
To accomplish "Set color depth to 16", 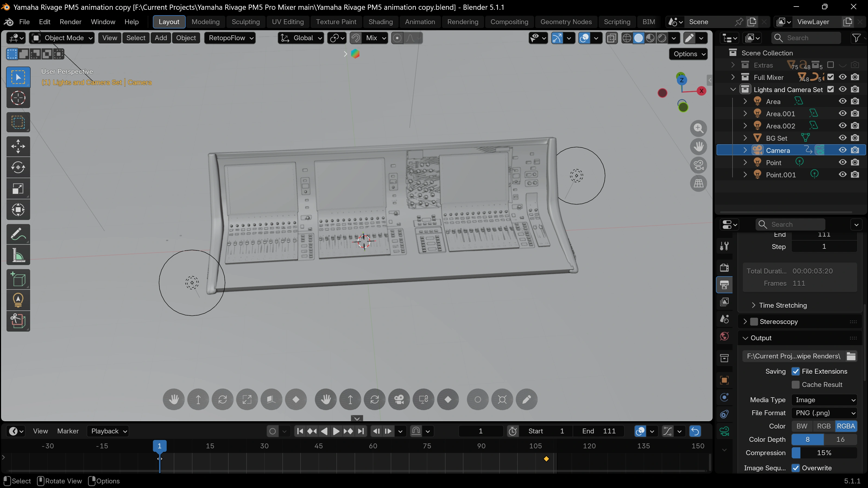I will click(x=840, y=439).
